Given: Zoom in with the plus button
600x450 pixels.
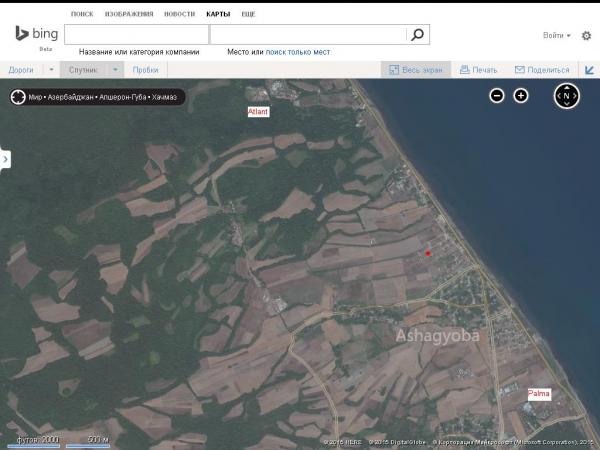Looking at the screenshot, I should click(521, 96).
